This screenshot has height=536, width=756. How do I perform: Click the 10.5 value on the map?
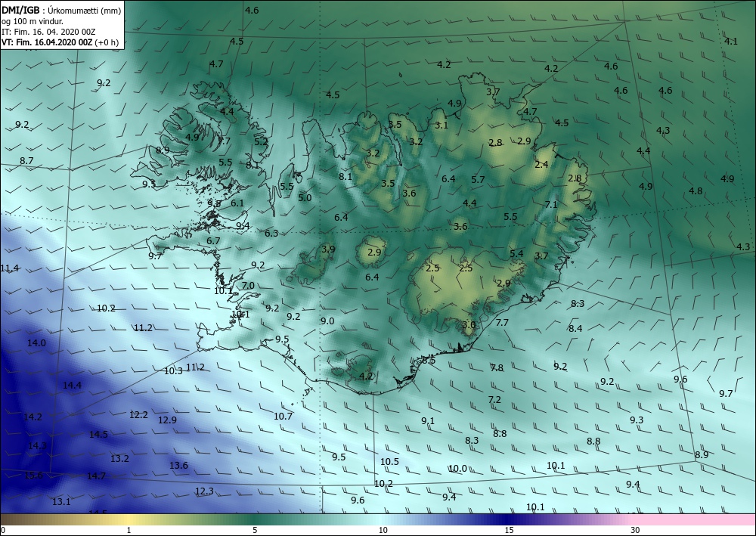click(389, 462)
